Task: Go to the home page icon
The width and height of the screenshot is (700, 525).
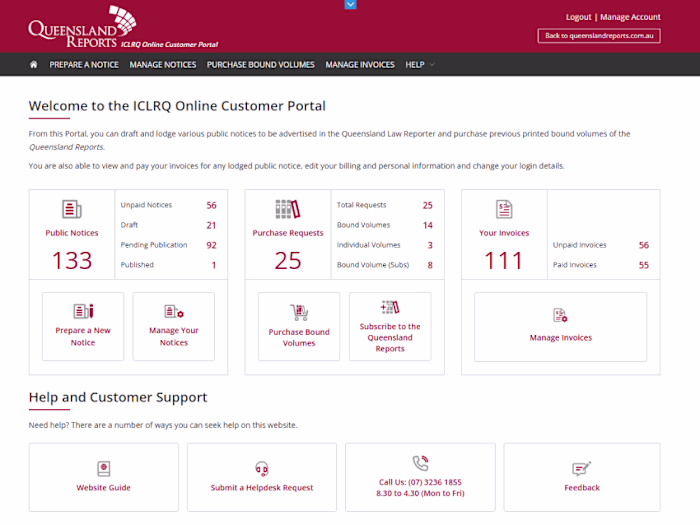Action: [33, 65]
